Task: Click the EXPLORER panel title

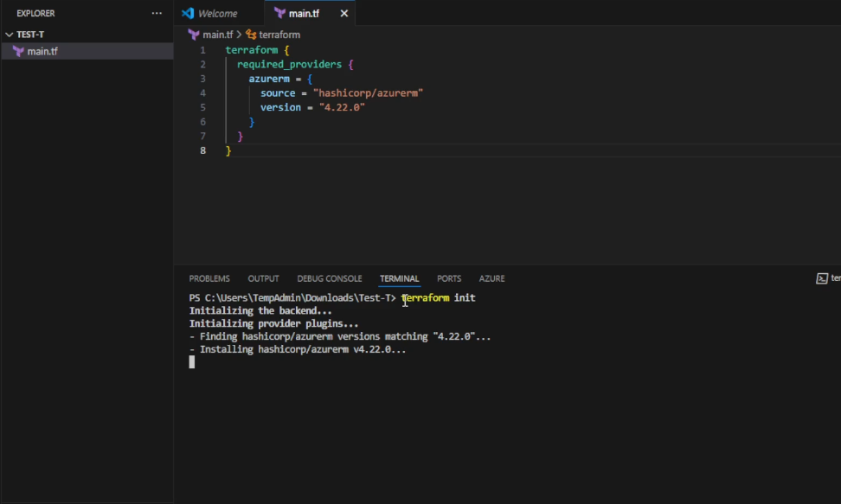Action: point(35,14)
